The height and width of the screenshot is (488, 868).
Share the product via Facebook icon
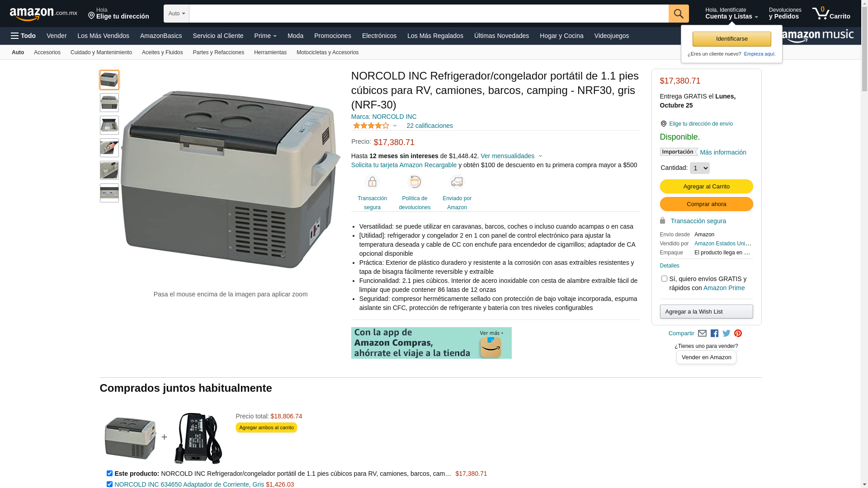pyautogui.click(x=714, y=333)
